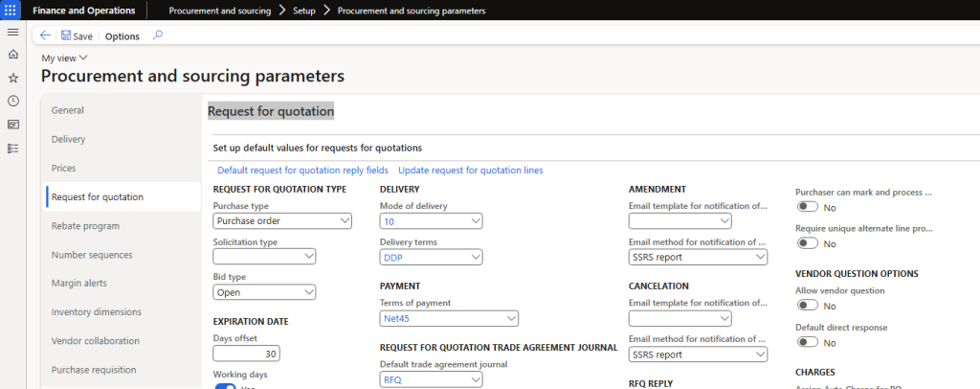Expand the navigation pane hamburger icon
The image size is (980, 389).
(12, 33)
